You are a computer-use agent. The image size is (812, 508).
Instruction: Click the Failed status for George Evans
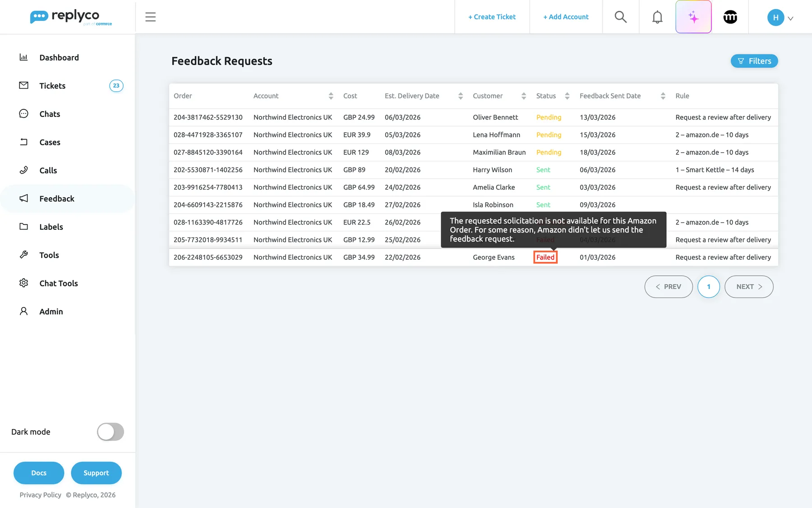click(x=545, y=257)
